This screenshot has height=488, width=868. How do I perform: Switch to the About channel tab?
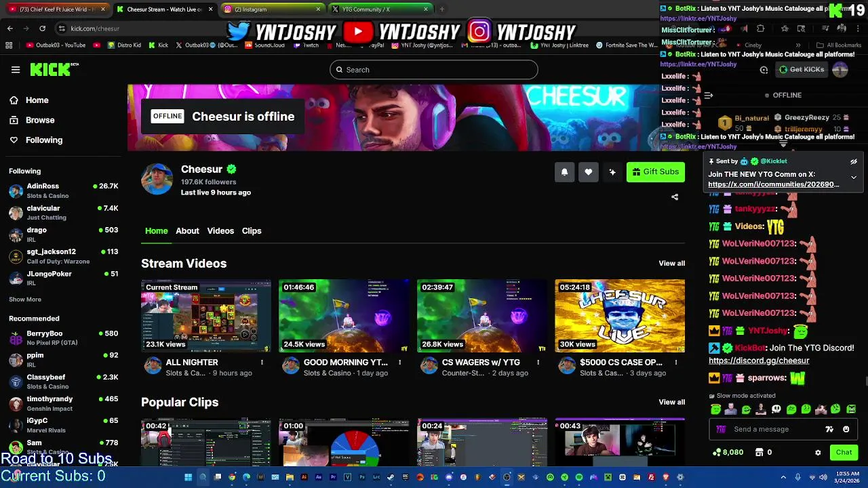[187, 231]
